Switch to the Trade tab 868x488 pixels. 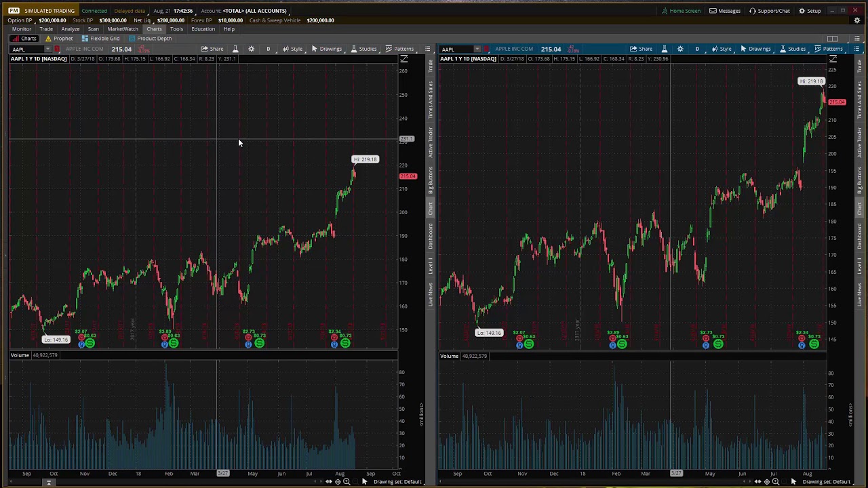(46, 29)
